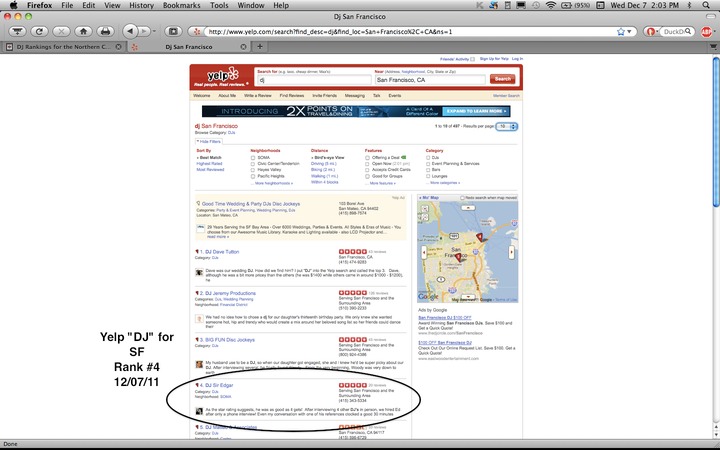
Task: Click the toolbar button left of URL bar
Action: (173, 31)
